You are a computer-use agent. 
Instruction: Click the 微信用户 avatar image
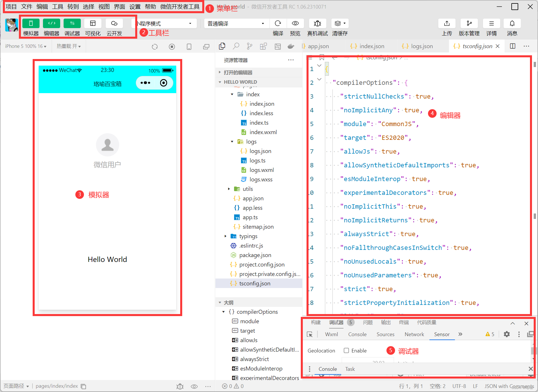pos(107,145)
